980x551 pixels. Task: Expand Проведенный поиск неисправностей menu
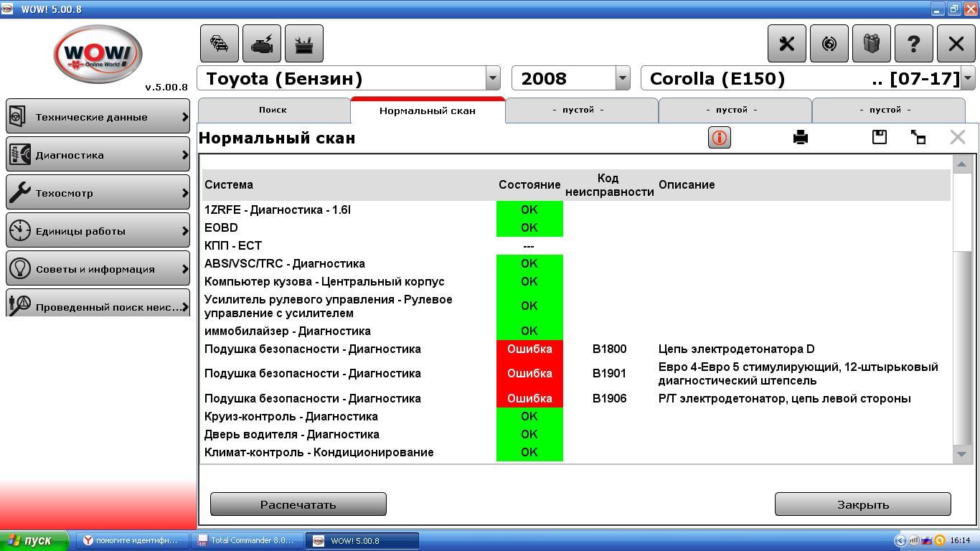(98, 304)
